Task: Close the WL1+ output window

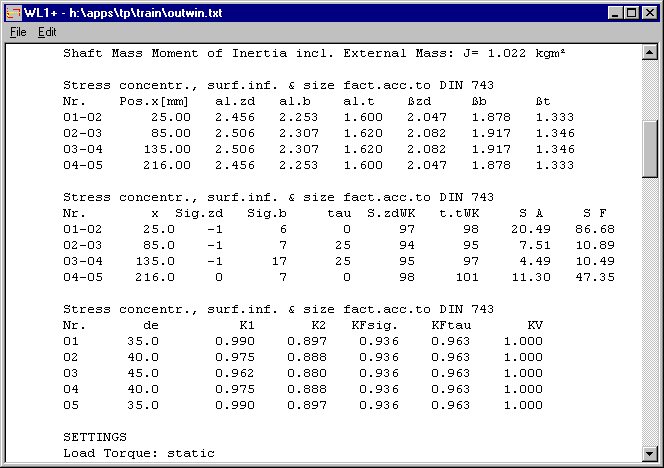Action: pos(648,12)
